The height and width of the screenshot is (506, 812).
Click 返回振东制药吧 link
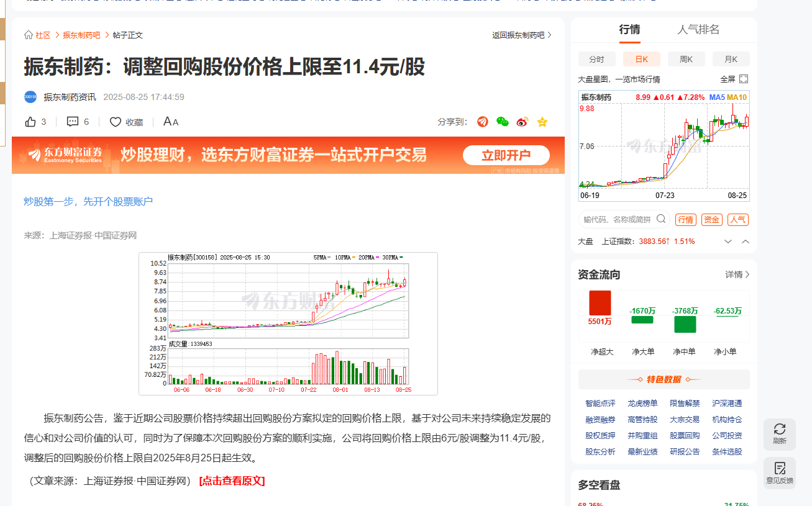pos(522,35)
